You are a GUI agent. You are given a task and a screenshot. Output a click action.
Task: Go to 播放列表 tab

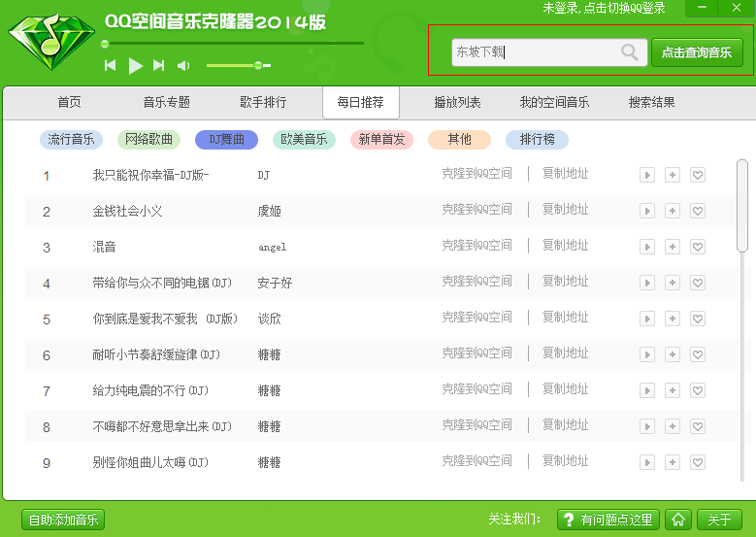point(457,102)
